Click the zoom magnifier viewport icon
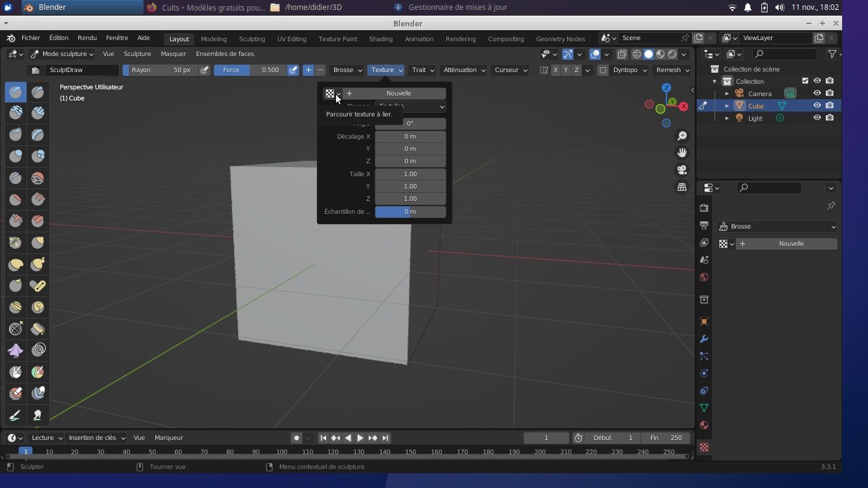The width and height of the screenshot is (868, 488). coord(682,136)
